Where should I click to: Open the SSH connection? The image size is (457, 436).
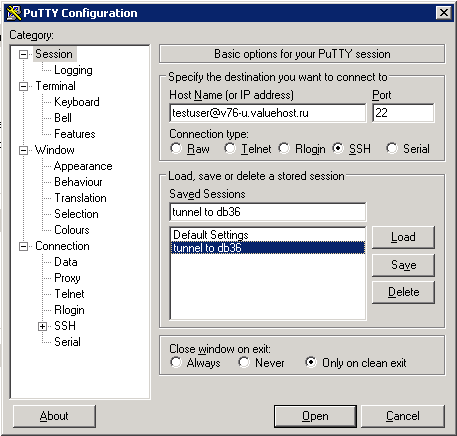click(315, 416)
